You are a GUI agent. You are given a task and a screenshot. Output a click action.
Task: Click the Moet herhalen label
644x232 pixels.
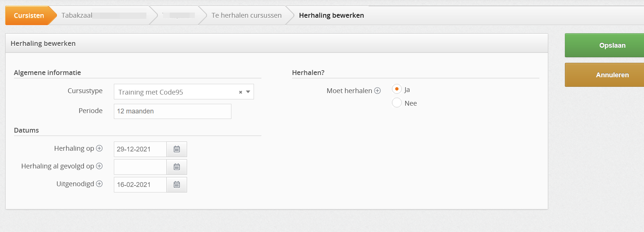(349, 91)
